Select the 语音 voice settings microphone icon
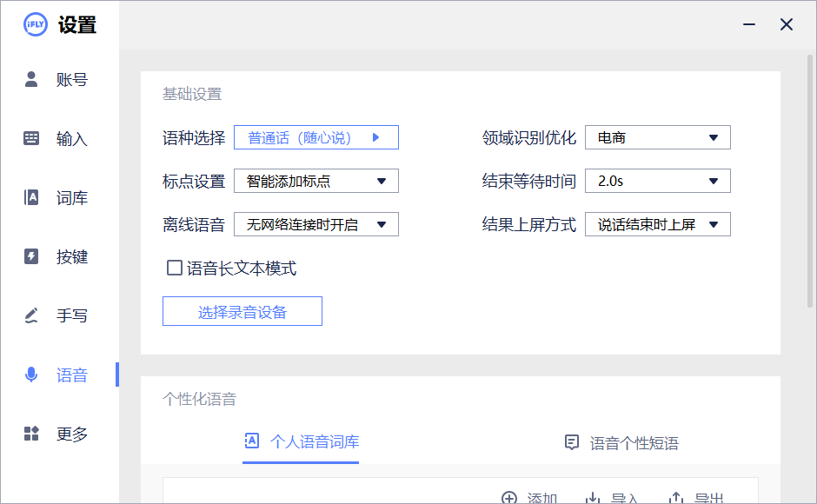The width and height of the screenshot is (817, 504). pyautogui.click(x=32, y=375)
